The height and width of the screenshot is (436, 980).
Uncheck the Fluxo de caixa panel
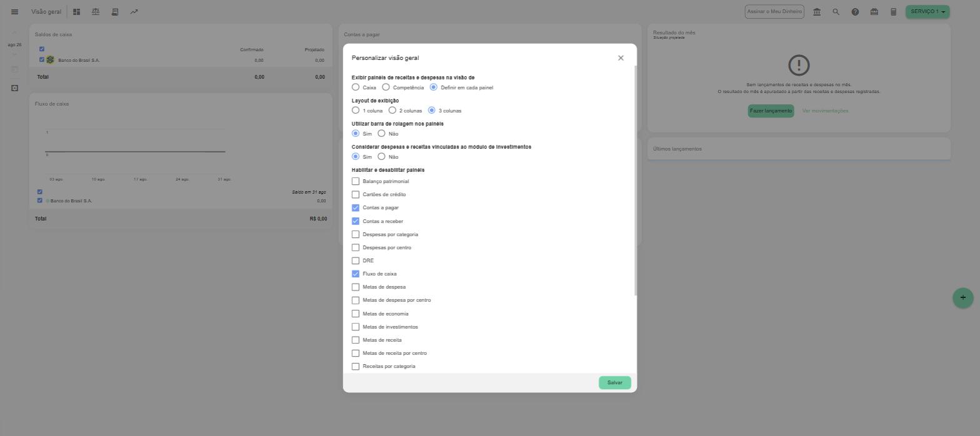point(356,274)
